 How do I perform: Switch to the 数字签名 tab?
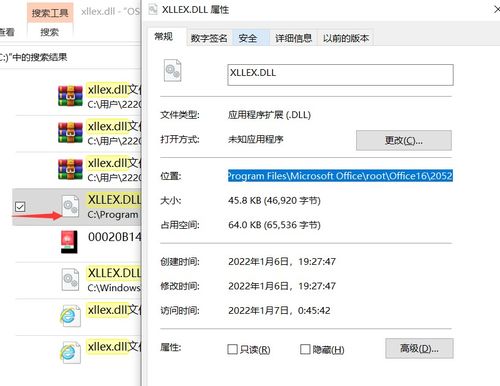(209, 38)
